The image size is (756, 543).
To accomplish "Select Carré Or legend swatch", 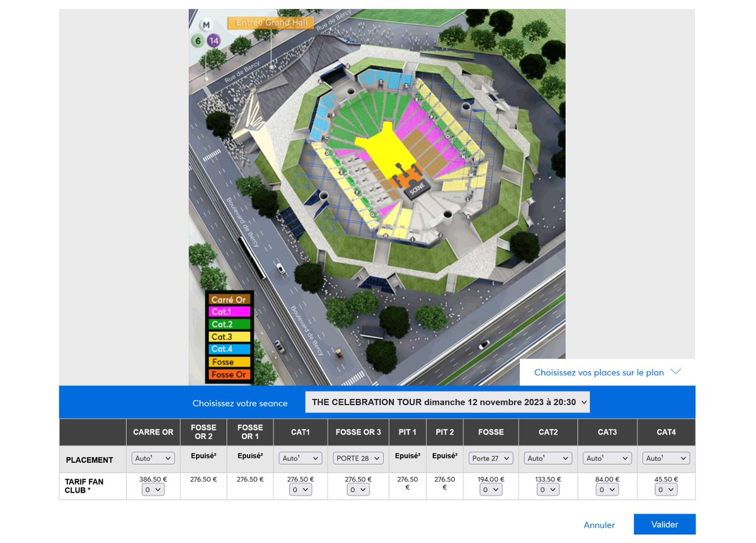I will click(x=229, y=300).
